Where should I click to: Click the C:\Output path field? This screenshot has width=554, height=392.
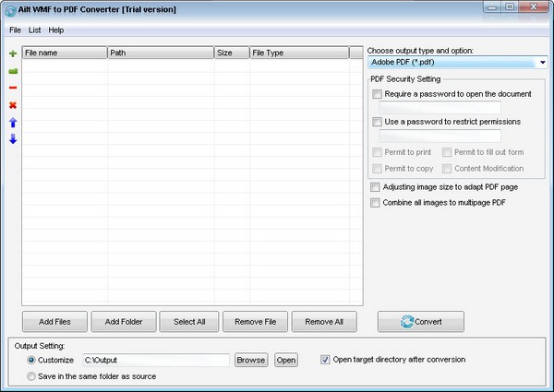(156, 360)
